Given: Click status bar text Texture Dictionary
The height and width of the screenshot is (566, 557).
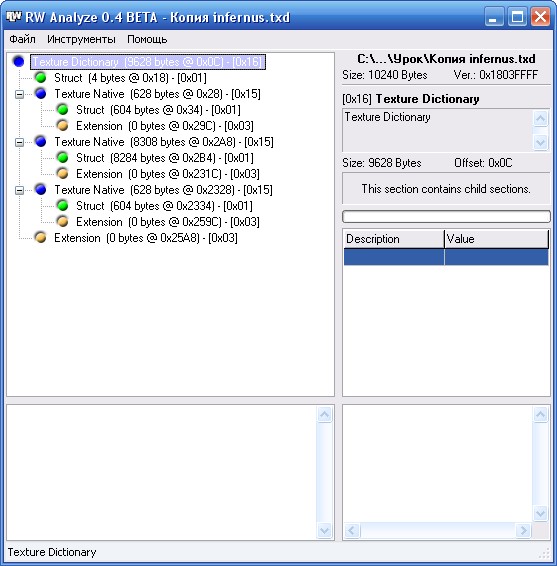Looking at the screenshot, I should point(52,552).
